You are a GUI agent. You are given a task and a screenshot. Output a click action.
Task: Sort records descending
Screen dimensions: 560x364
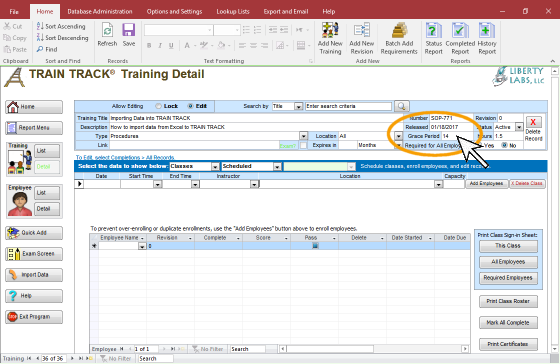pyautogui.click(x=62, y=38)
